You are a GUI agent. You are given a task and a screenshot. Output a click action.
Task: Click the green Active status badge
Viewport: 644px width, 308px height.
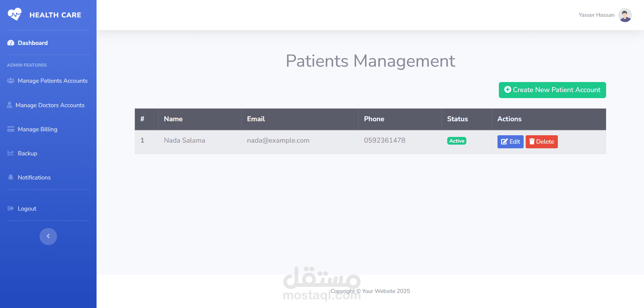coord(457,141)
